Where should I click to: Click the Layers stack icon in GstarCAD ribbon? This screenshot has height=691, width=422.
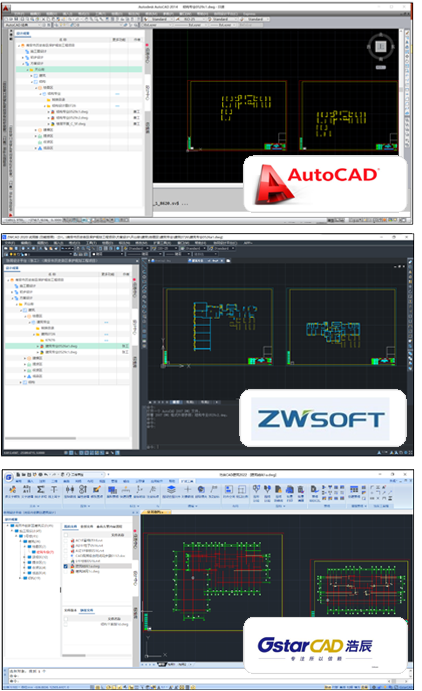click(171, 489)
